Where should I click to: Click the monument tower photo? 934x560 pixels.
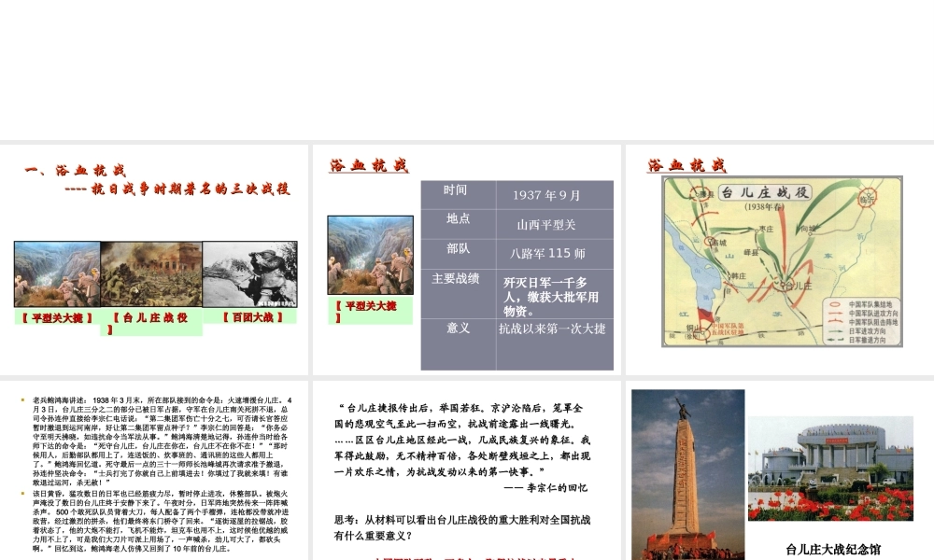click(688, 474)
